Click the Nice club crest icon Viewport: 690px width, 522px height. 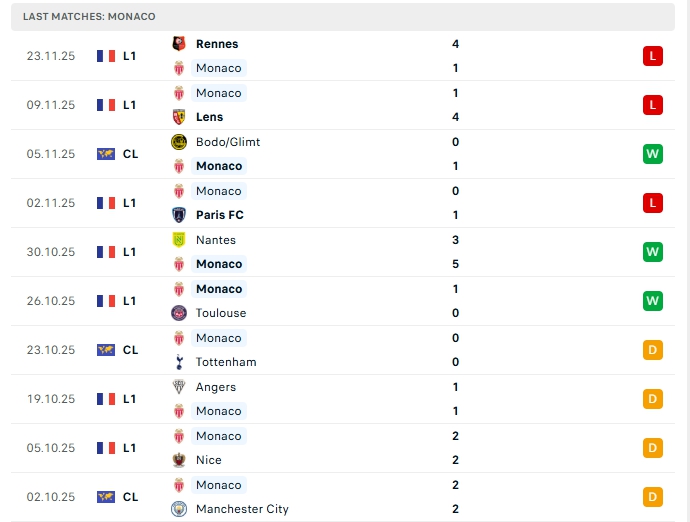pyautogui.click(x=179, y=460)
